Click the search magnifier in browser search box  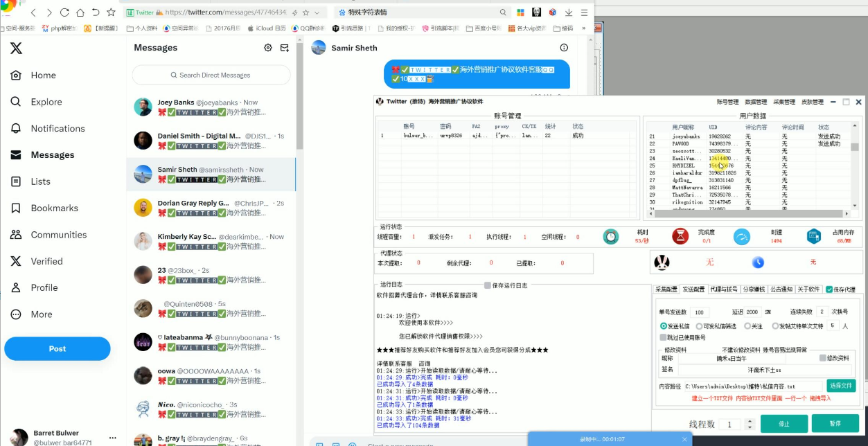[x=503, y=12]
